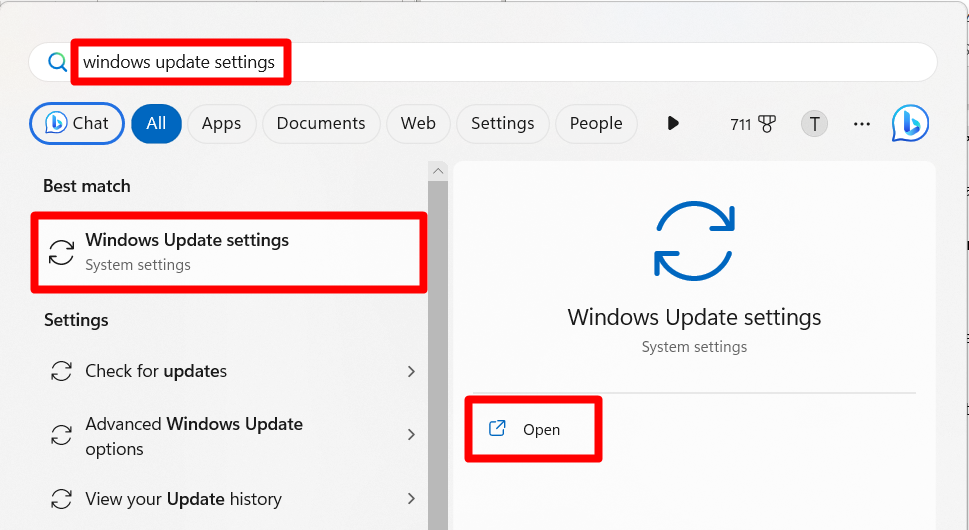The width and height of the screenshot is (969, 530).
Task: Switch to the People filter tab
Action: [596, 124]
